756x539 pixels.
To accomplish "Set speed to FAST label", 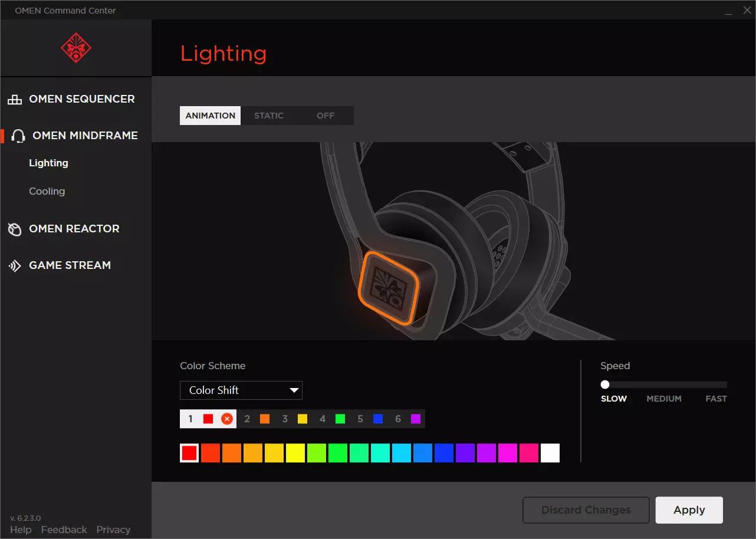I will point(716,399).
